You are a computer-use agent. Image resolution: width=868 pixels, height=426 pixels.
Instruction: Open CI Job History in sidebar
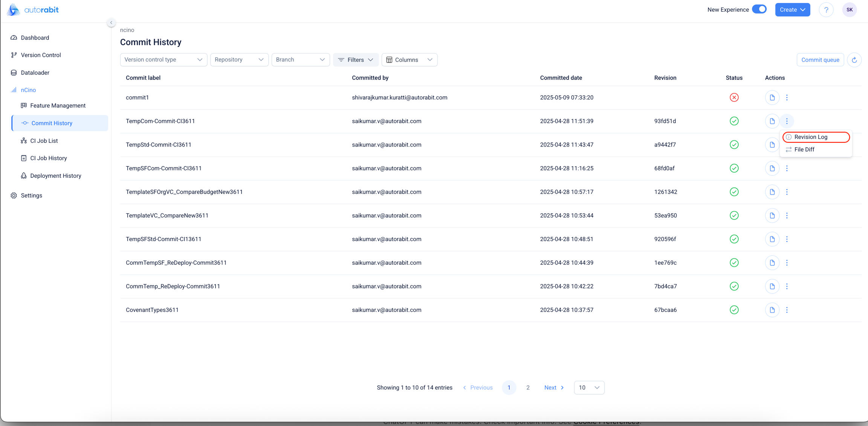pos(48,158)
